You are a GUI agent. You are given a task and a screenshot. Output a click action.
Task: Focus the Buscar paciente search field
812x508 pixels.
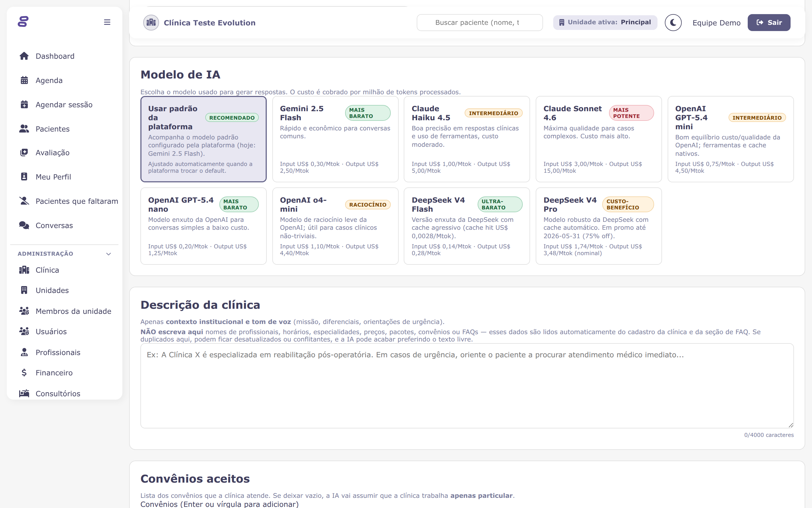480,23
